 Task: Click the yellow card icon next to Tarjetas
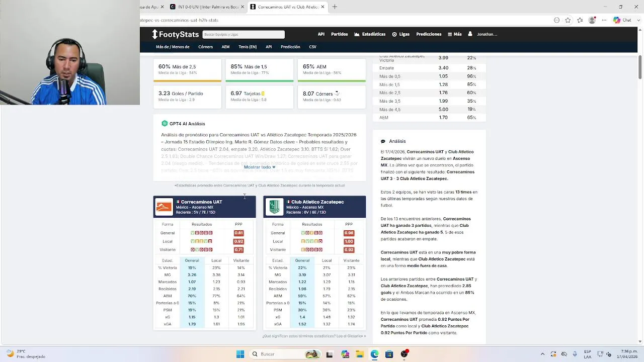[263, 94]
